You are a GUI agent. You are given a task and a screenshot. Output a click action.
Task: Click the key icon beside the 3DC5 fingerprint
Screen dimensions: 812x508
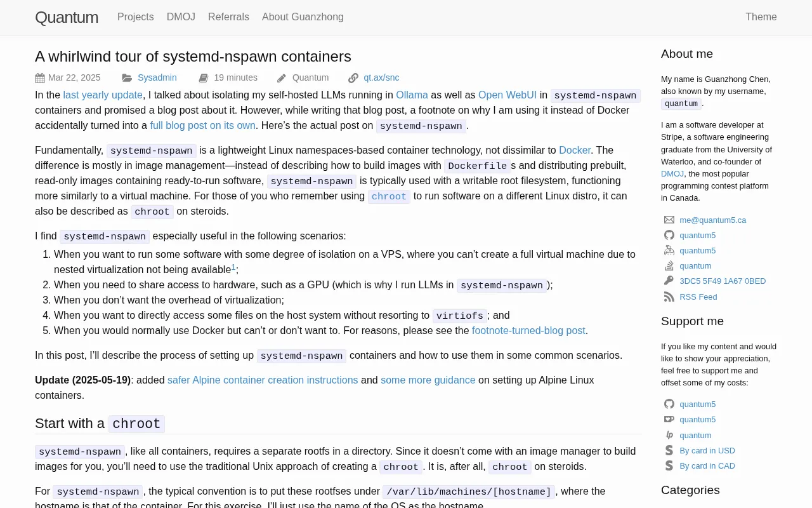669,281
